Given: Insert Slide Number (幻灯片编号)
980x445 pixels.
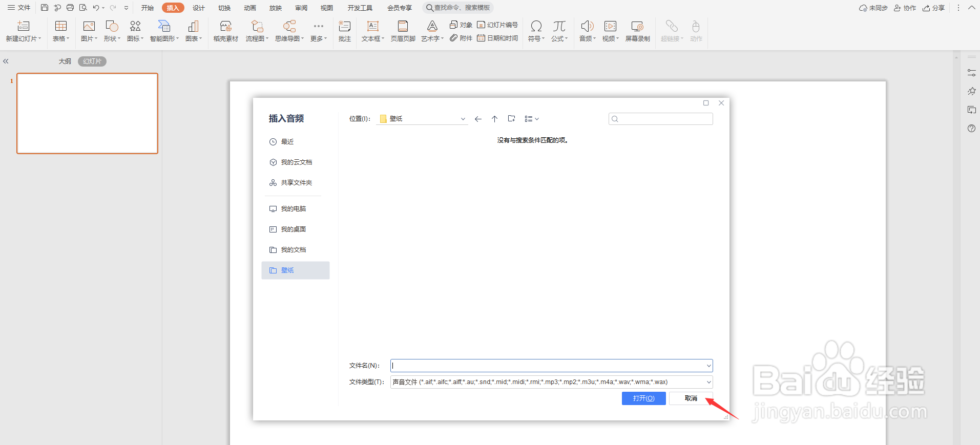Looking at the screenshot, I should tap(497, 25).
